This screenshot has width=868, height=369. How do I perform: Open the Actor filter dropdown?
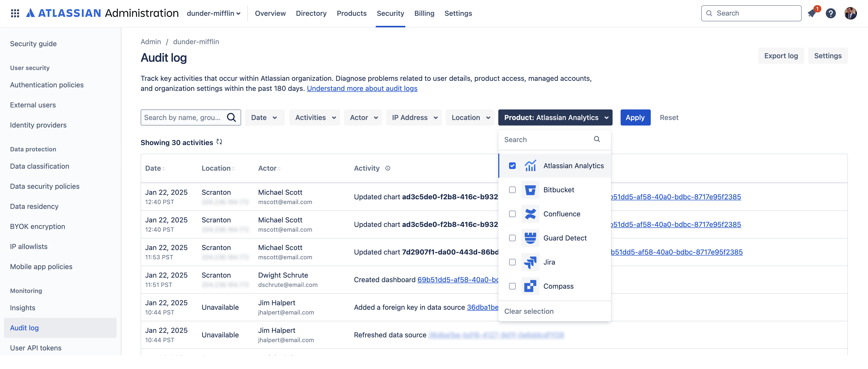[363, 117]
